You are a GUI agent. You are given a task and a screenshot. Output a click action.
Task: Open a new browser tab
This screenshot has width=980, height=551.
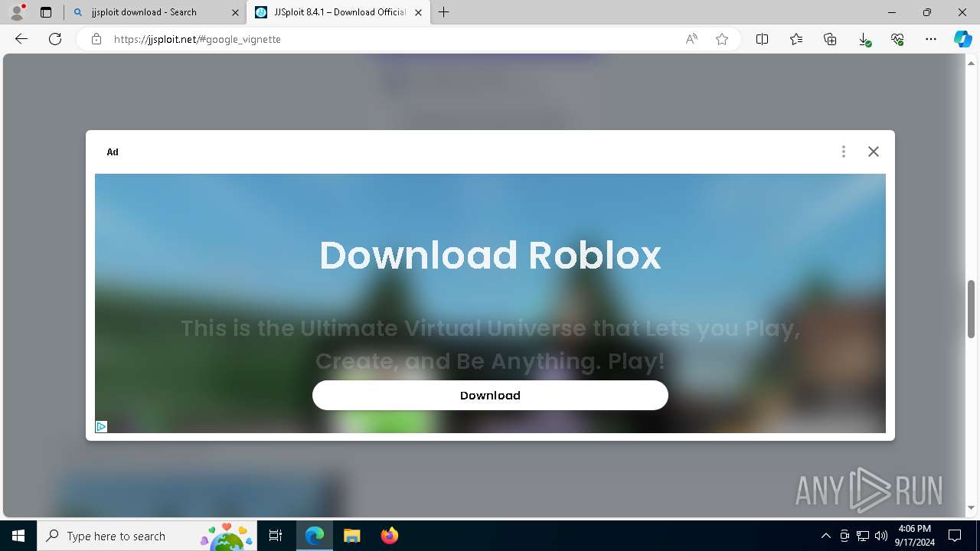tap(443, 12)
